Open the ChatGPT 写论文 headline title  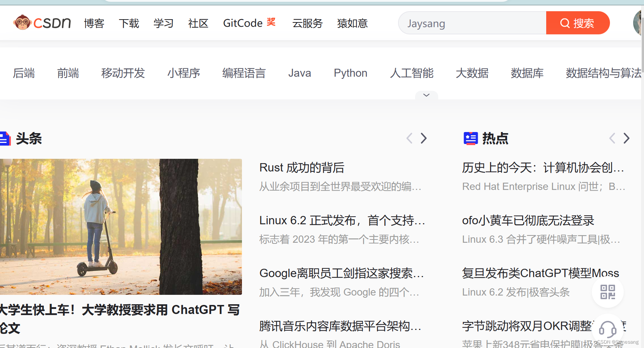(120, 319)
